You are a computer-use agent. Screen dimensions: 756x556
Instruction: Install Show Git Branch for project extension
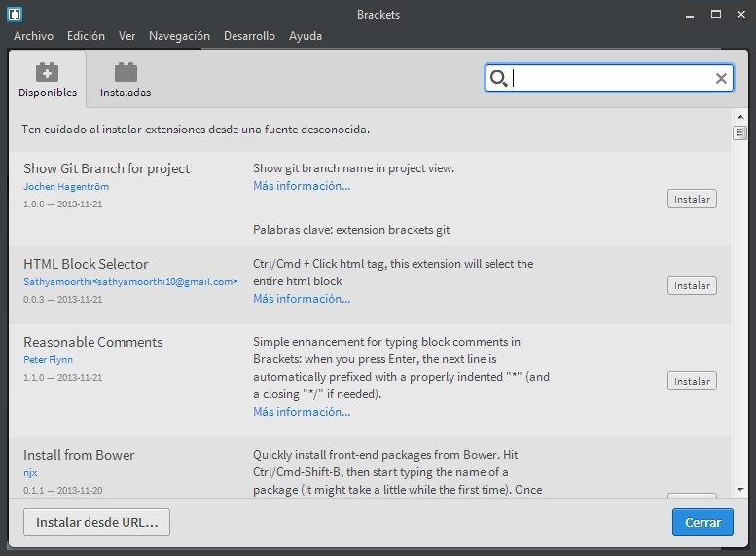tap(692, 199)
